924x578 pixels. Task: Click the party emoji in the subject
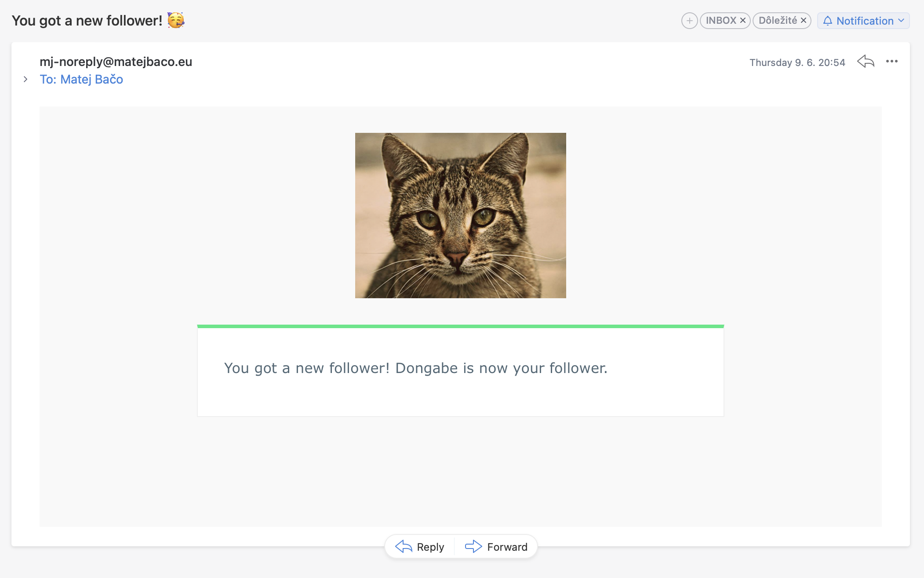click(x=176, y=20)
